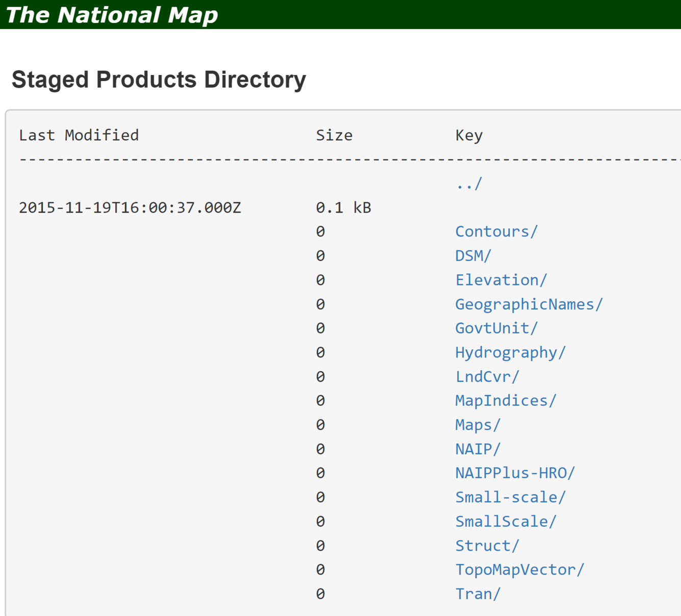681x616 pixels.
Task: Click the 2015-11-19T16:00:37.000Z timestamp
Action: [130, 208]
